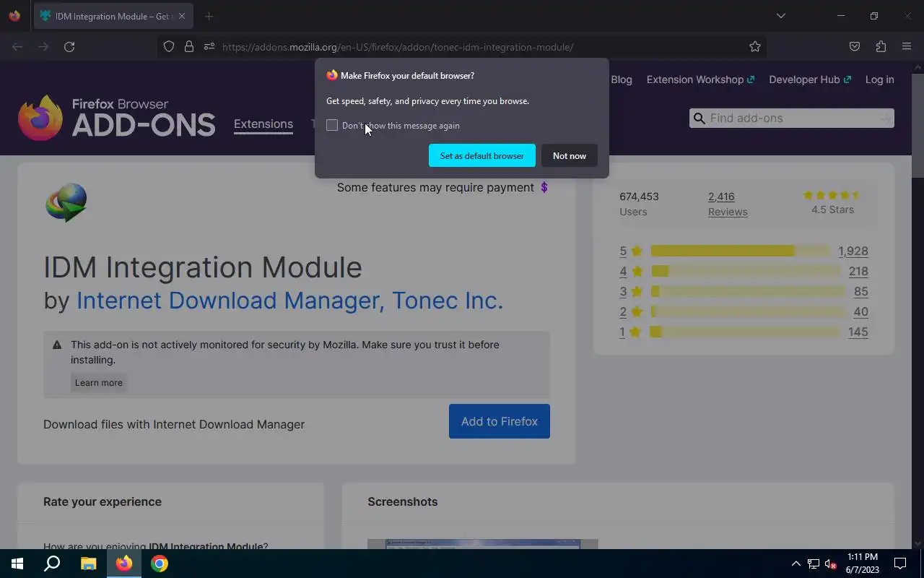Open the Save to Pocket icon
924x578 pixels.
(855, 46)
